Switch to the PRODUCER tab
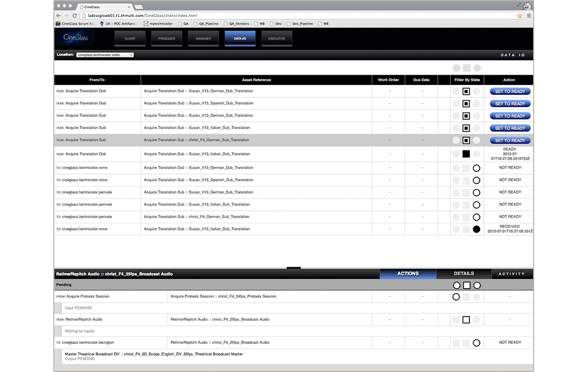 [x=167, y=38]
